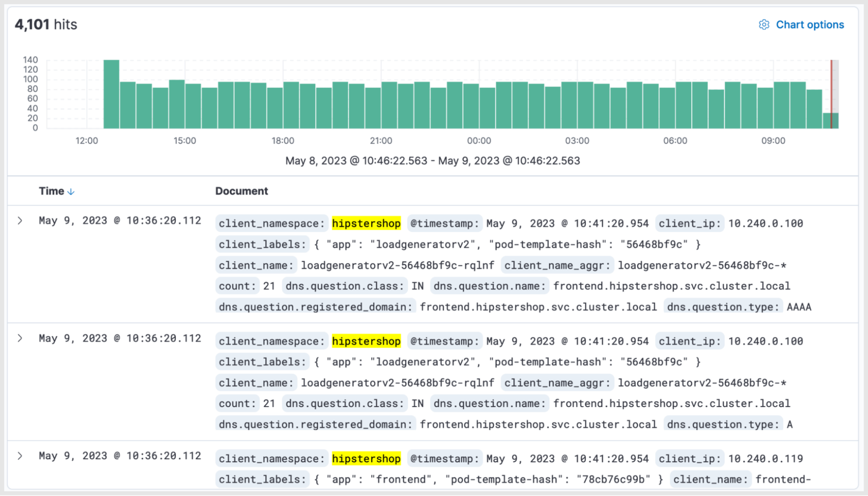Image resolution: width=868 pixels, height=496 pixels.
Task: Click 00:00 axis label on histogram
Action: click(x=479, y=141)
